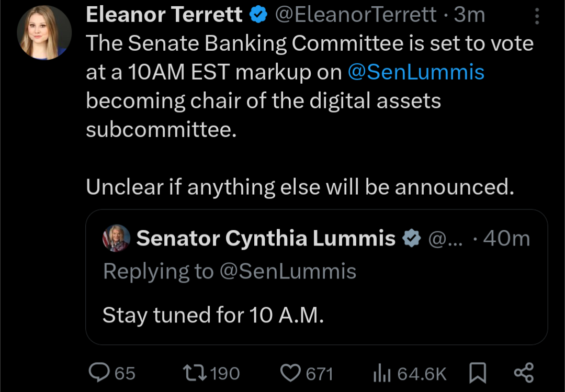Click Senator Cynthia Lummis's verified badge

pos(412,239)
